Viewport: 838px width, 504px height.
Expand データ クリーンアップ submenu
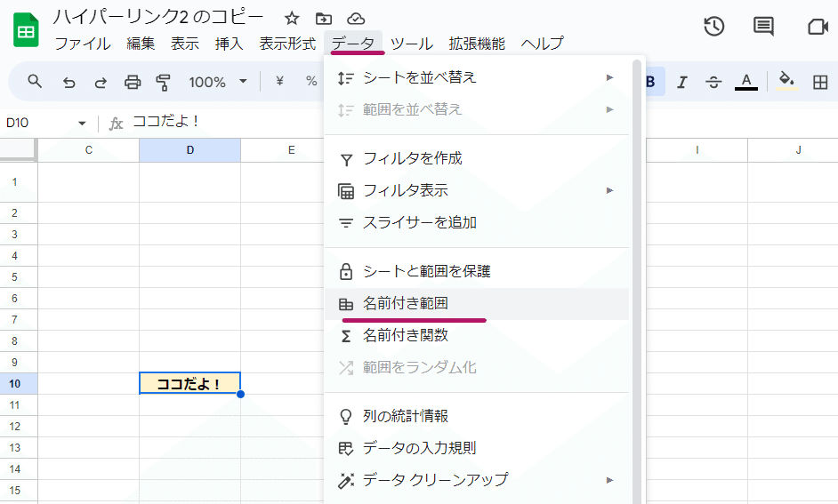click(x=477, y=480)
